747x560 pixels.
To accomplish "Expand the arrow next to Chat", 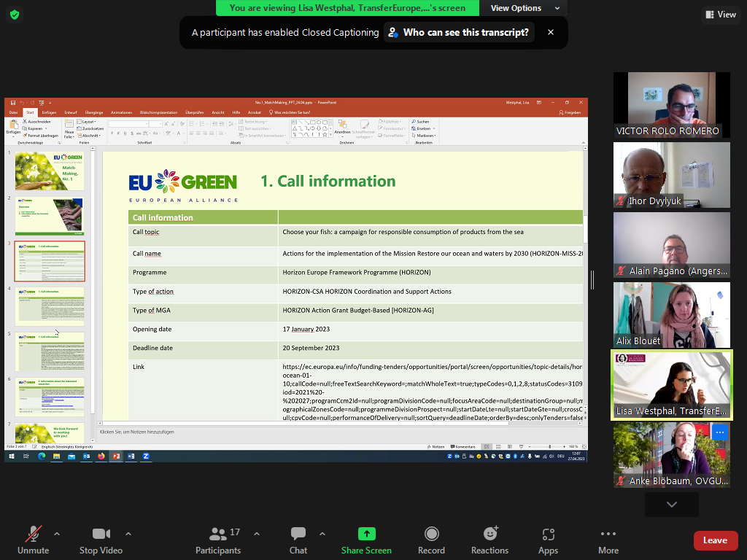I will [x=322, y=534].
